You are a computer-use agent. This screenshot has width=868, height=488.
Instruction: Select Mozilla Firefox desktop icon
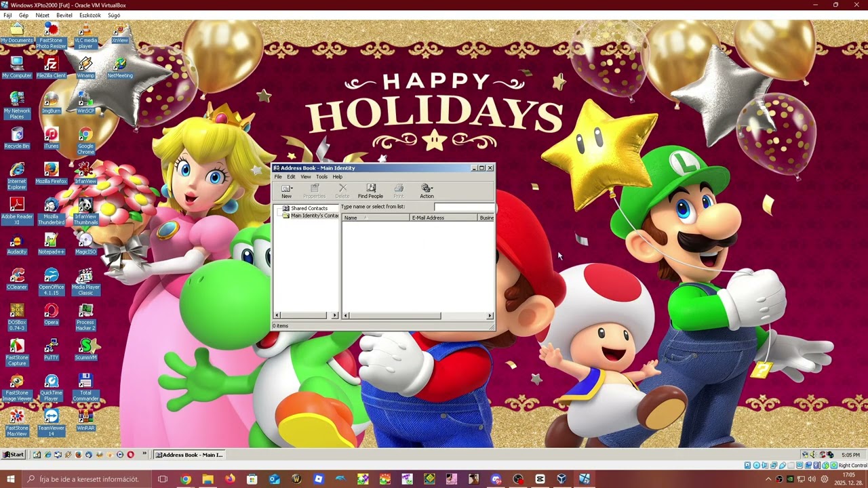coord(51,174)
